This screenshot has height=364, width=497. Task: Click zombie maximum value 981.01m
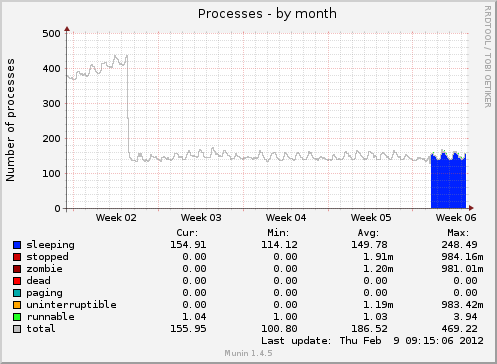point(463,269)
